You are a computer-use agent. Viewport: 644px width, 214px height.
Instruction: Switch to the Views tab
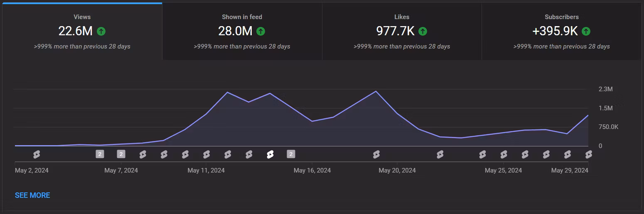coord(82,32)
